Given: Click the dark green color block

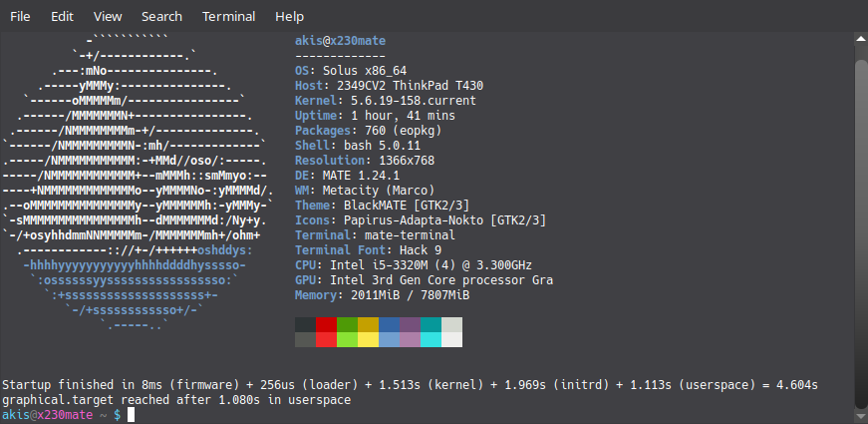Looking at the screenshot, I should [x=348, y=325].
